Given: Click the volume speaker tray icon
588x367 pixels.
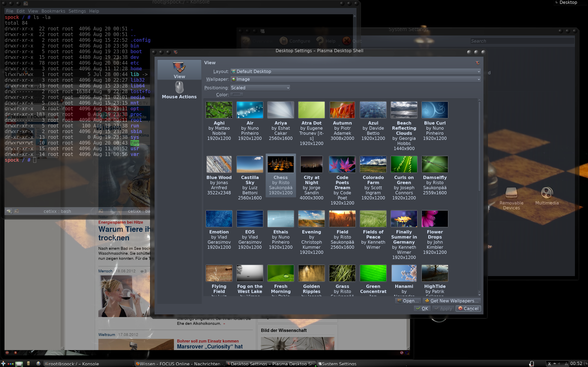Looking at the screenshot, I should (x=560, y=364).
